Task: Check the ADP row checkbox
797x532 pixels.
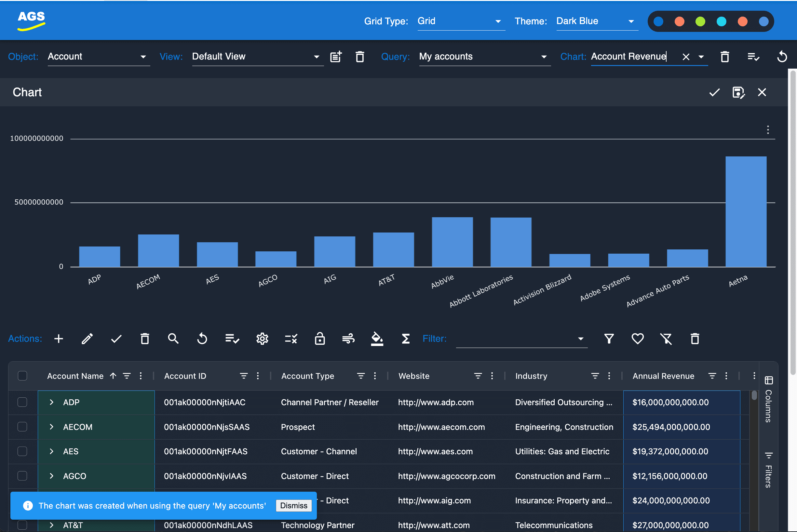Action: pos(22,402)
